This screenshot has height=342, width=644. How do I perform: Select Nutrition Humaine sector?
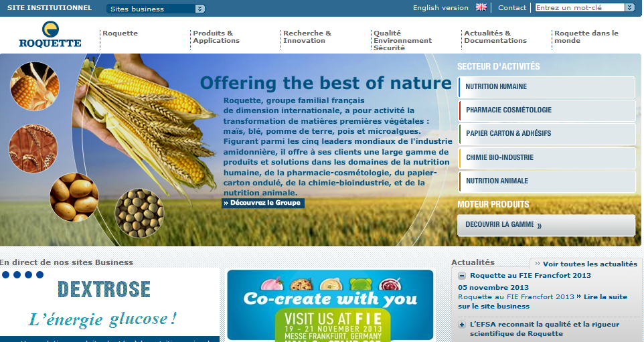coord(547,87)
